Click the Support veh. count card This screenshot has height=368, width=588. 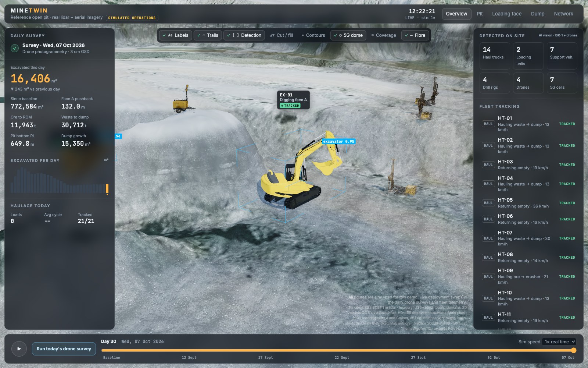pos(562,56)
